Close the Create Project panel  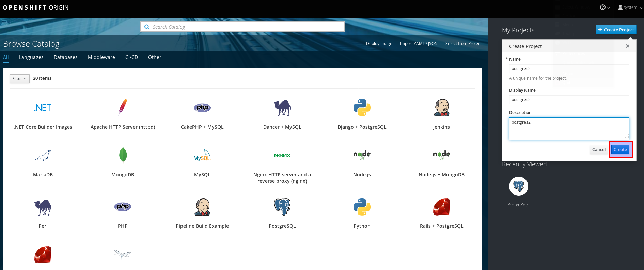pyautogui.click(x=628, y=46)
